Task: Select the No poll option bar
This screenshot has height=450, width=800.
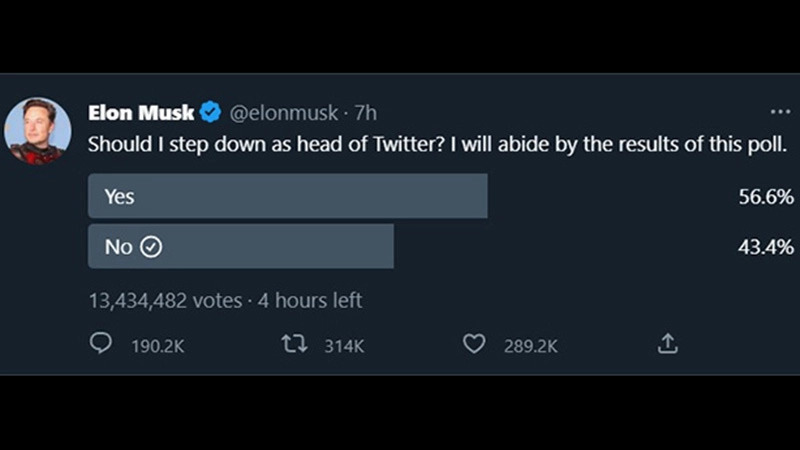Action: (241, 246)
